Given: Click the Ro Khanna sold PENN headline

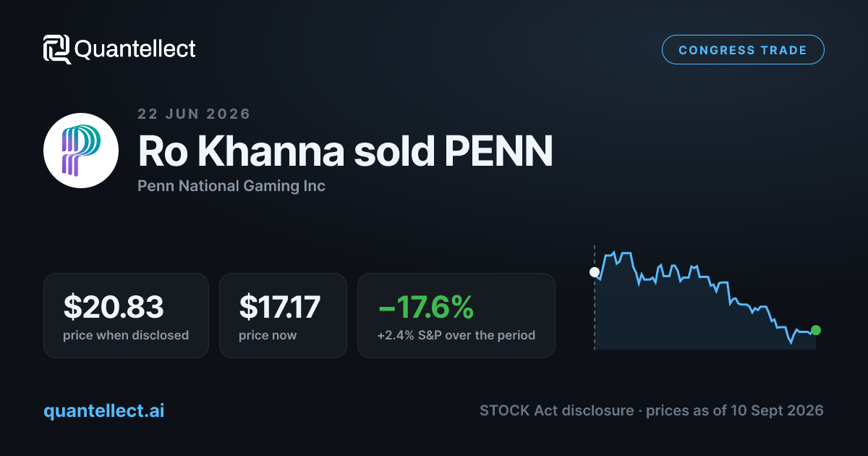Looking at the screenshot, I should [x=345, y=150].
